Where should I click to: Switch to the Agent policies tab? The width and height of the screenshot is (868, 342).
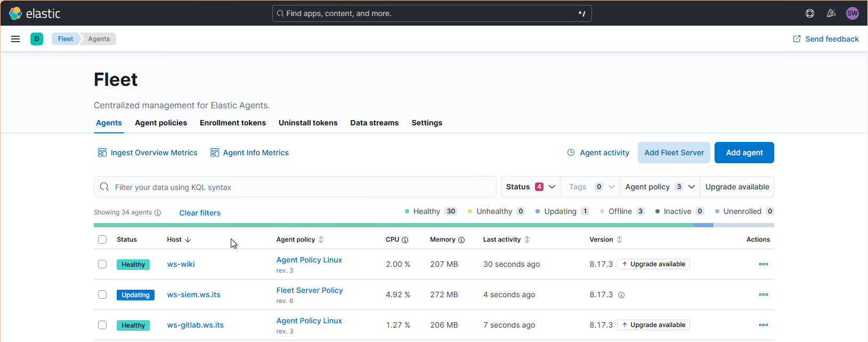pos(161,123)
